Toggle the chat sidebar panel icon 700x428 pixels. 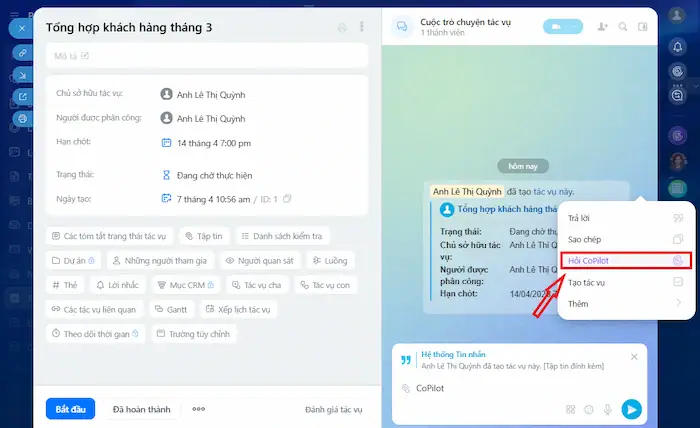(x=642, y=27)
